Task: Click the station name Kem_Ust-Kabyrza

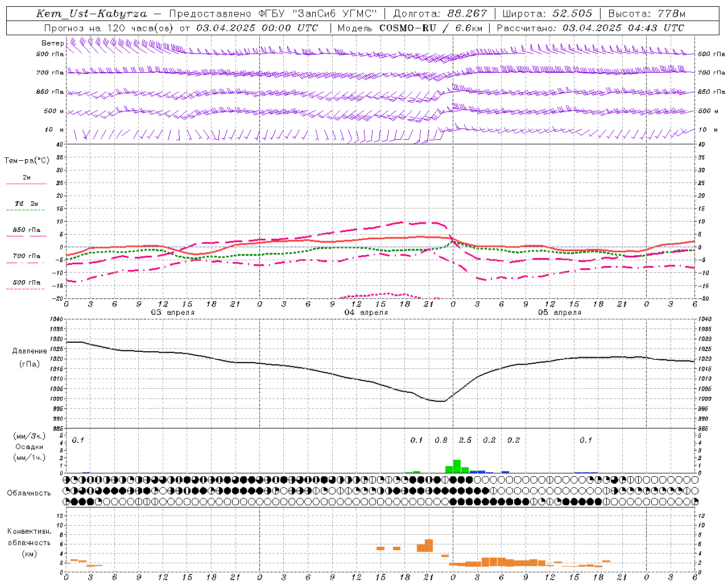Action: (92, 14)
